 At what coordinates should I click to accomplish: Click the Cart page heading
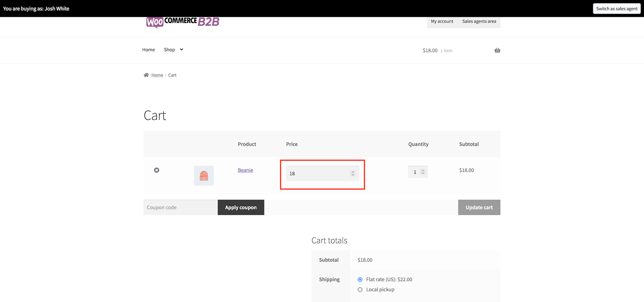point(155,115)
